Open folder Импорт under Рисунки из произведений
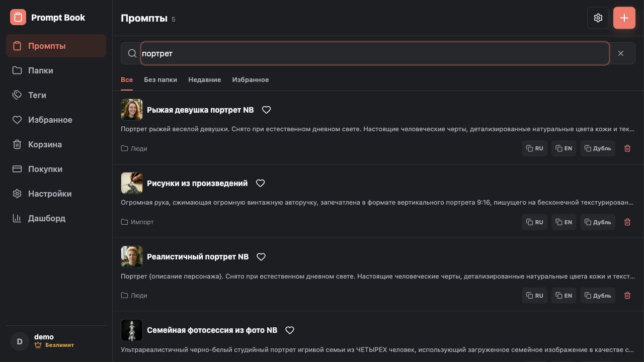 point(137,222)
